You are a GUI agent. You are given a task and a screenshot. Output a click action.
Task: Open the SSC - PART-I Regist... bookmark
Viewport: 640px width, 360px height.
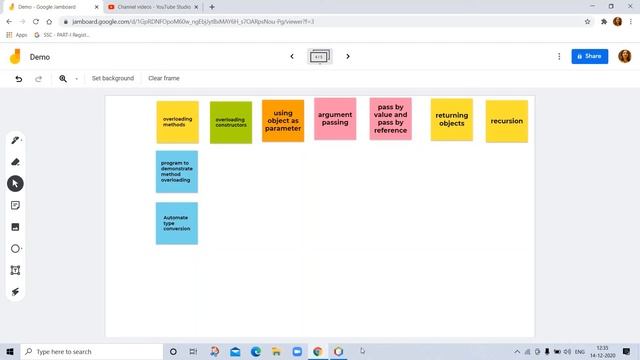tap(62, 35)
